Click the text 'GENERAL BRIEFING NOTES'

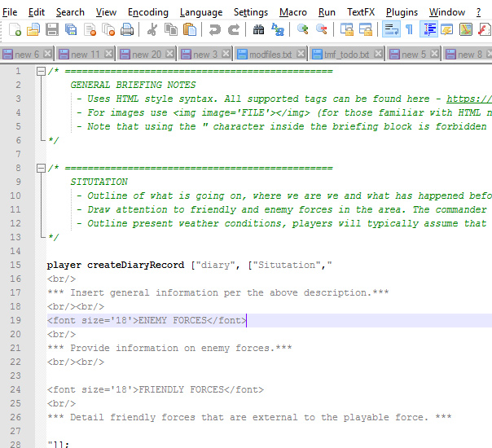coord(133,85)
